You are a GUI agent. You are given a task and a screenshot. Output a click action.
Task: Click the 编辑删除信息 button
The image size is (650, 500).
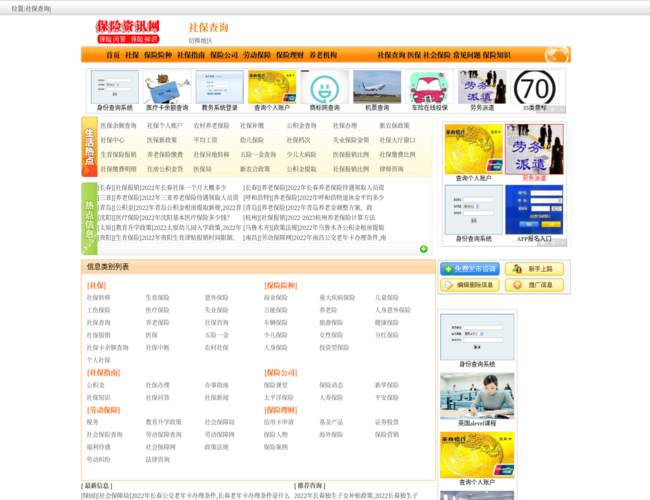point(470,285)
